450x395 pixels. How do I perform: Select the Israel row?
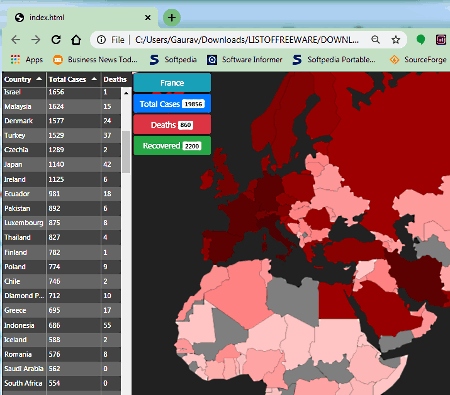point(62,92)
